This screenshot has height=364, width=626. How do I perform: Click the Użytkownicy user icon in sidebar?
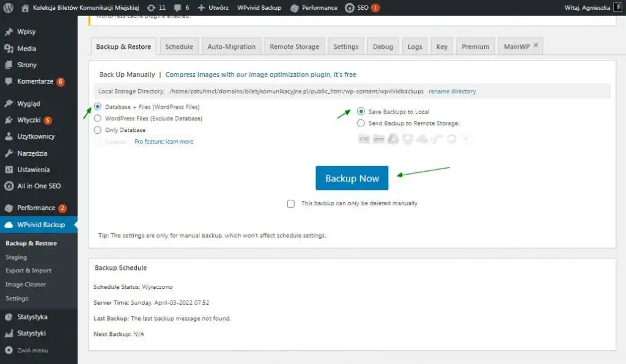pyautogui.click(x=9, y=136)
